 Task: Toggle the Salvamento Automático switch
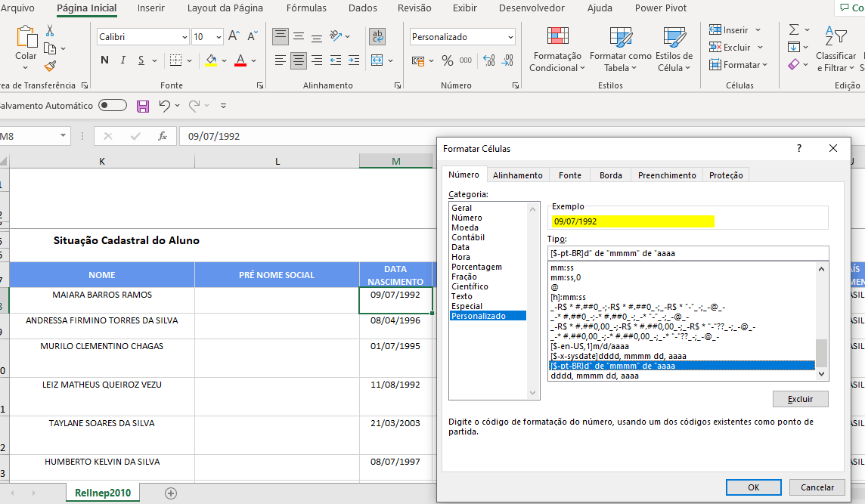click(x=113, y=106)
